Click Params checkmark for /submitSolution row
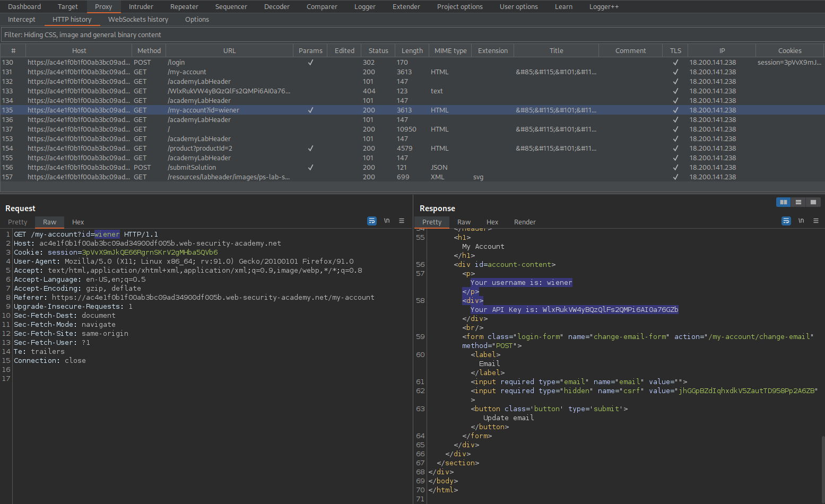The image size is (825, 504). tap(310, 168)
